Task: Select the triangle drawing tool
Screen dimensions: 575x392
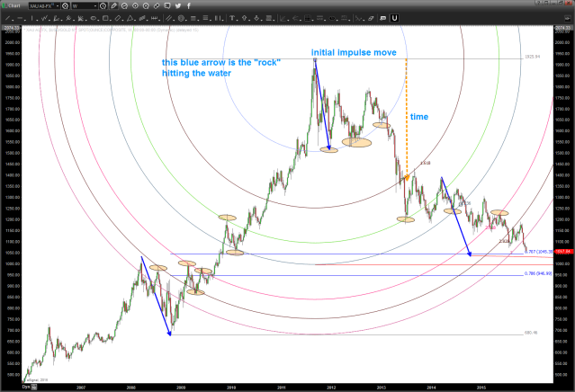Action: coord(130,18)
